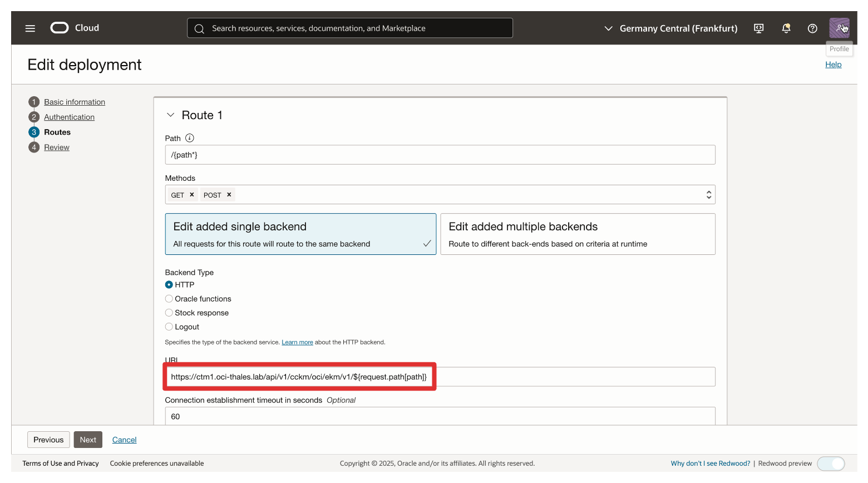
Task: Remove the POST method tag
Action: (229, 195)
